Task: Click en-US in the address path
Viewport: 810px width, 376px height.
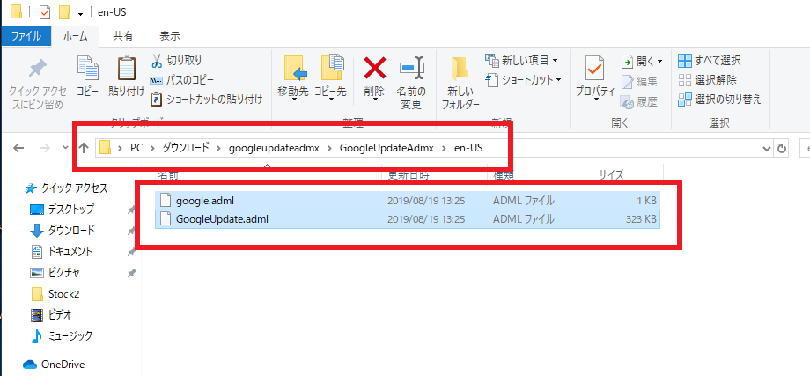Action: (469, 148)
